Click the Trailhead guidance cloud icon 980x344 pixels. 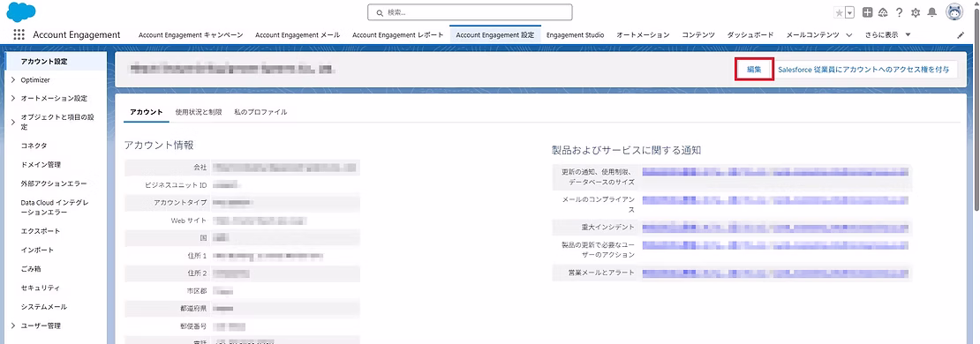(883, 12)
